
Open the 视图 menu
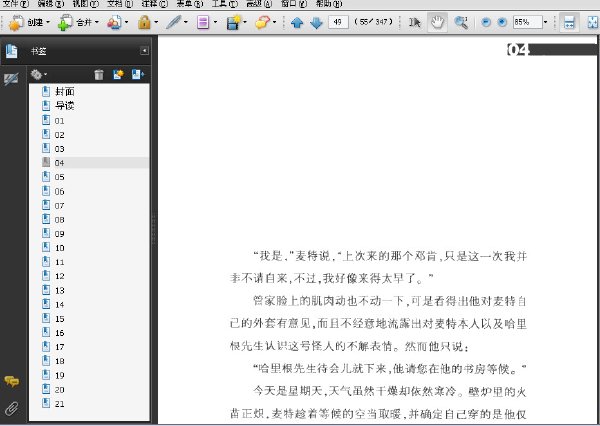[x=85, y=4]
